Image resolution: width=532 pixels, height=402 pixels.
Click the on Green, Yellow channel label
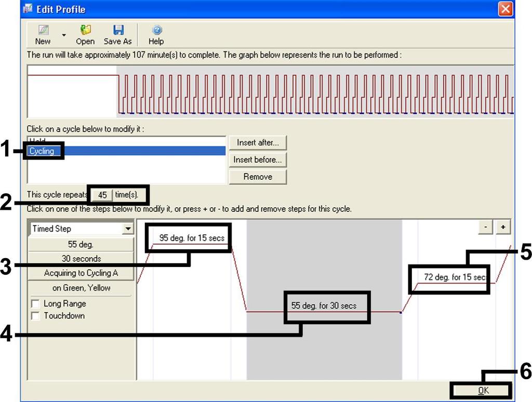click(x=81, y=288)
